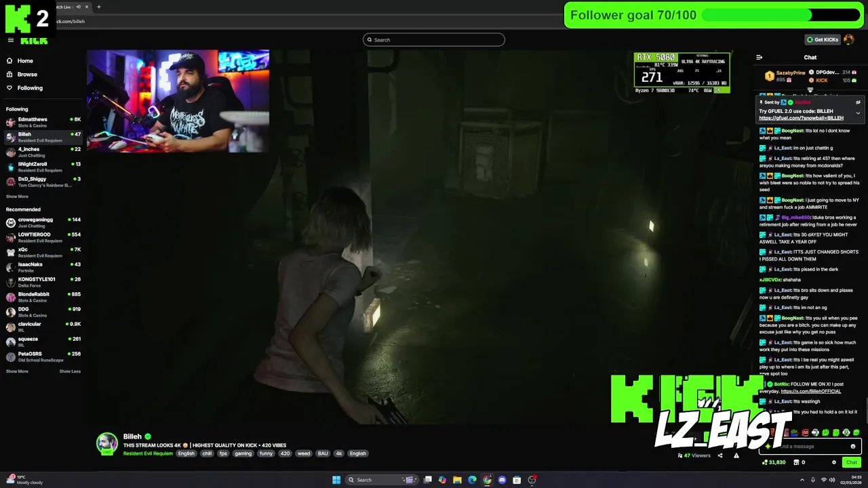Hide the pinned message with eye-slash icon
This screenshot has width=868, height=488.
[x=858, y=102]
